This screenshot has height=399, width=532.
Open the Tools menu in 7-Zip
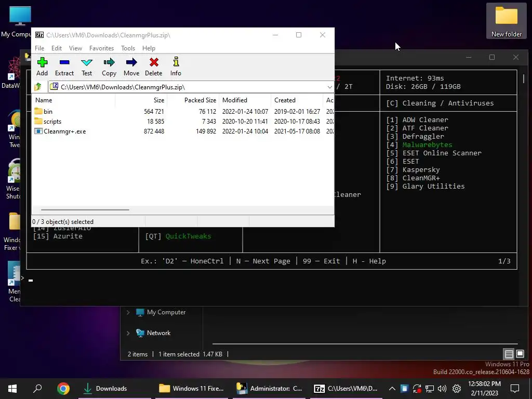[x=128, y=48]
